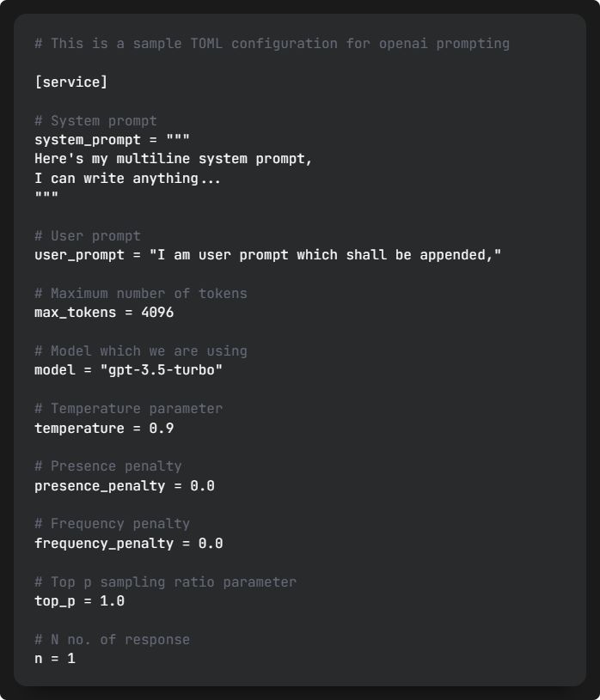
Task: Click the max_tokens value 4096
Action: point(157,313)
